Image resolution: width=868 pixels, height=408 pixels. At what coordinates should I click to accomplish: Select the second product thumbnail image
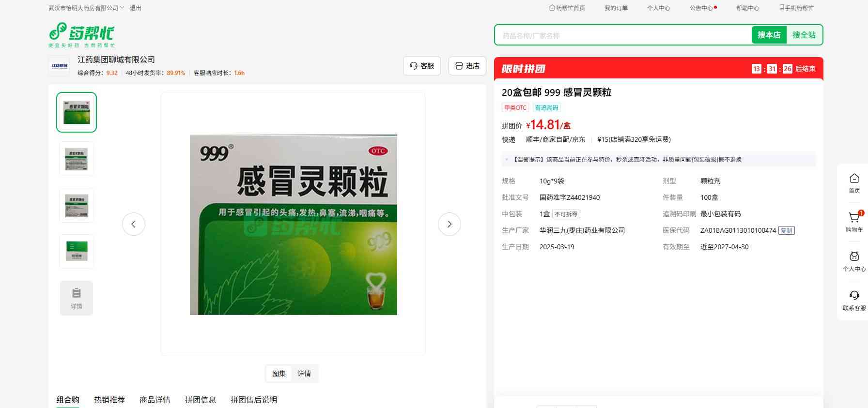(77, 159)
